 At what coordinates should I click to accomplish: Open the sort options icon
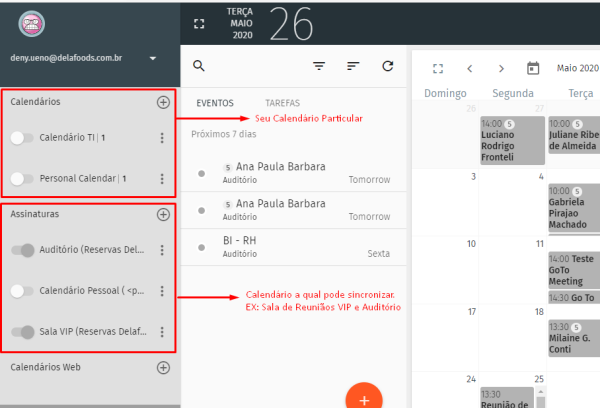coord(353,66)
